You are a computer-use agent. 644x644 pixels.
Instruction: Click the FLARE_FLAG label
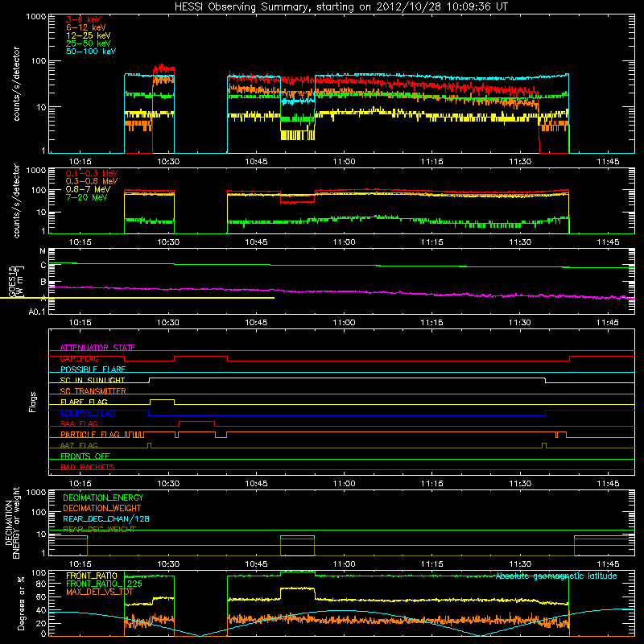[84, 402]
